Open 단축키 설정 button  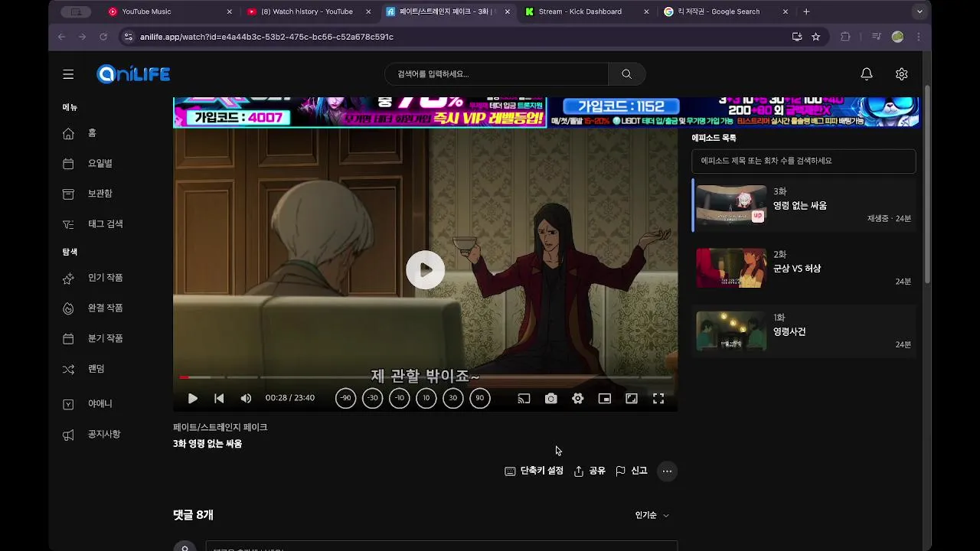pos(534,471)
